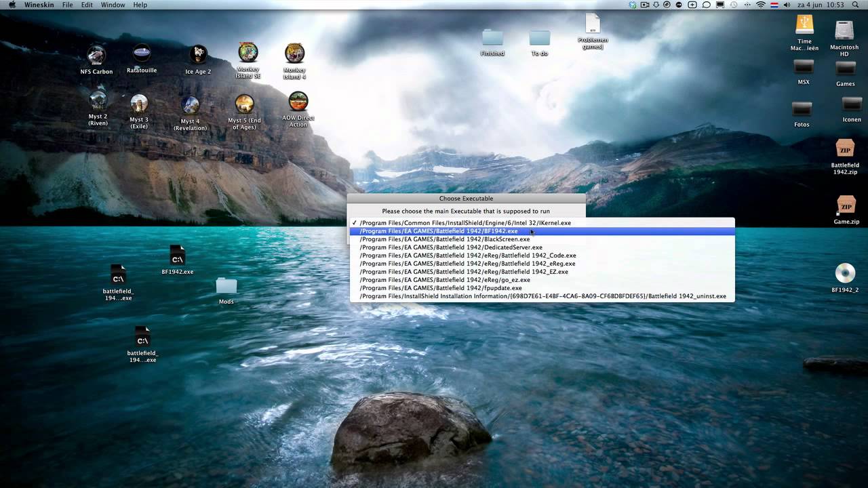Select the Myst 2 (Riven) icon

click(98, 100)
